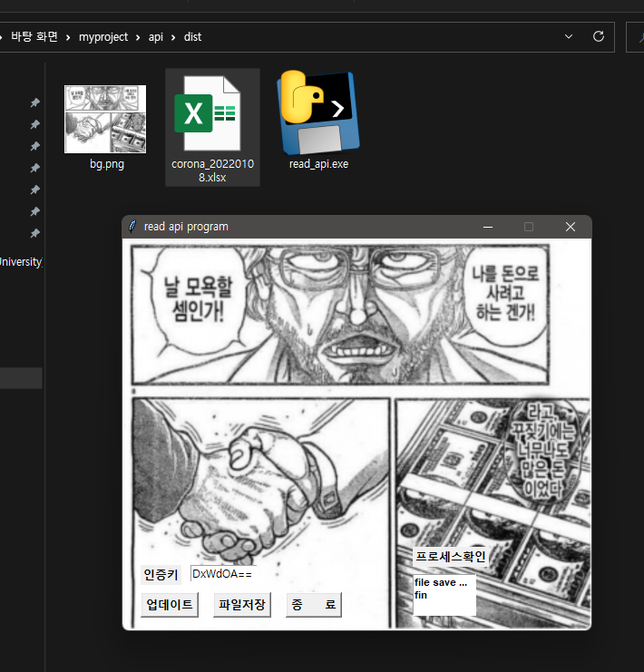644x672 pixels.
Task: Click the process log text box
Action: pyautogui.click(x=444, y=595)
